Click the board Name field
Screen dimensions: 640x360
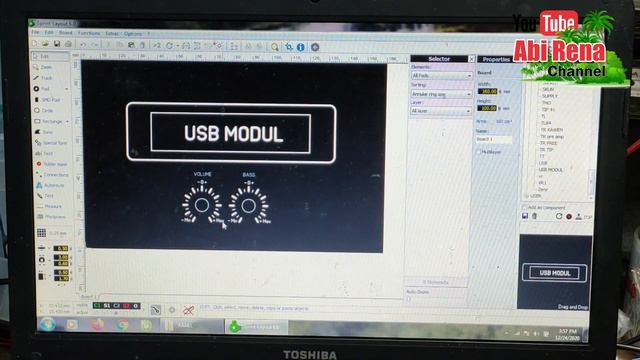tap(494, 139)
